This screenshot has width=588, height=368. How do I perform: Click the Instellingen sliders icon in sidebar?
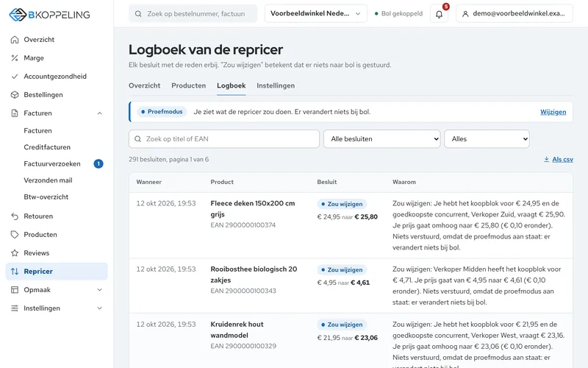15,308
